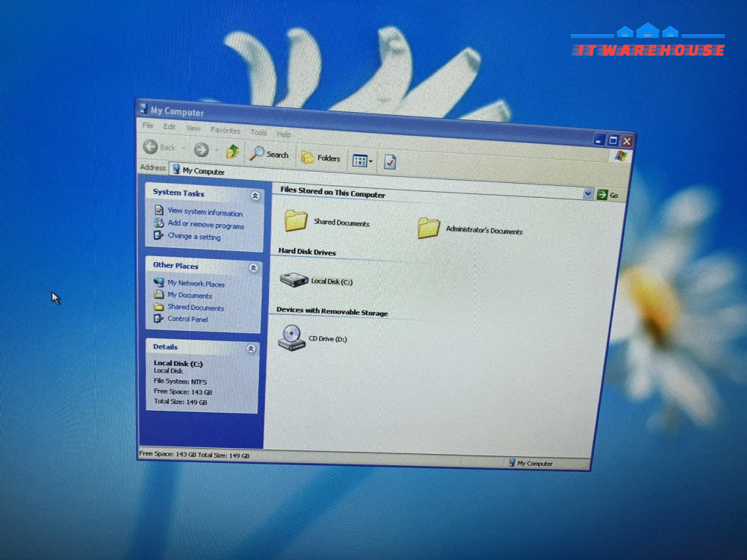Open the address bar dropdown arrow
This screenshot has height=560, width=747.
588,193
